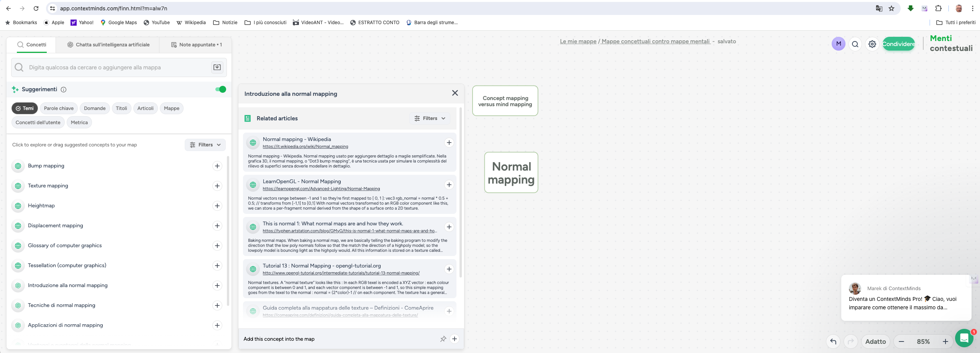
Task: Select the Temi filter chip
Action: (x=25, y=108)
